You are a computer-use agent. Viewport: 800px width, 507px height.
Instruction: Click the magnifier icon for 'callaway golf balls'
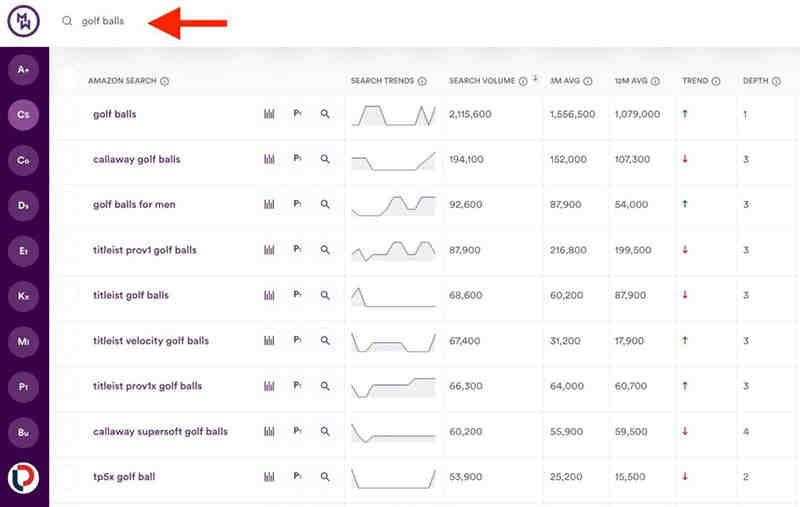point(325,159)
